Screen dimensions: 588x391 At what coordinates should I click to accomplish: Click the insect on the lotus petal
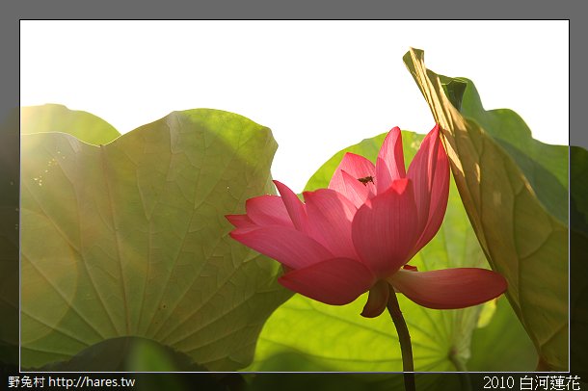(x=366, y=180)
